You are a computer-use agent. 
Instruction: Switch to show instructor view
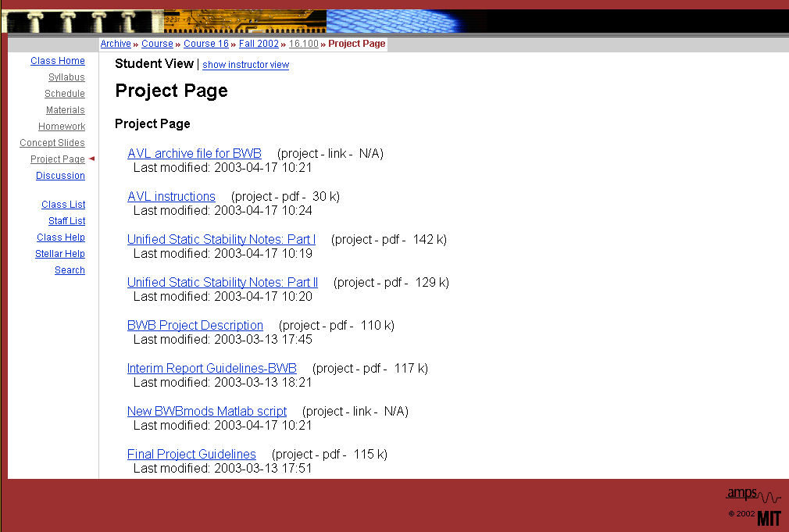245,65
